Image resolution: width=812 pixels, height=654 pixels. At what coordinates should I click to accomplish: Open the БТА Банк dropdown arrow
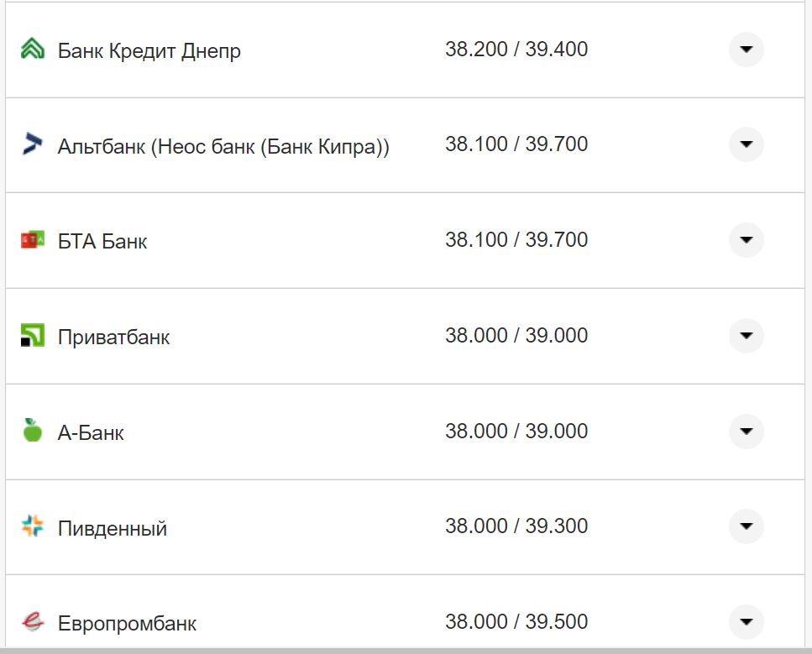tap(746, 240)
